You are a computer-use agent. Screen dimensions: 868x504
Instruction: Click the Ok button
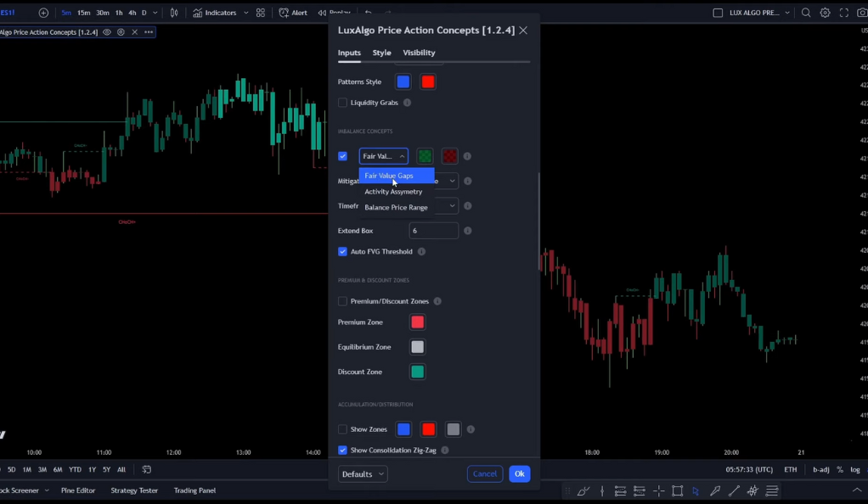point(519,474)
